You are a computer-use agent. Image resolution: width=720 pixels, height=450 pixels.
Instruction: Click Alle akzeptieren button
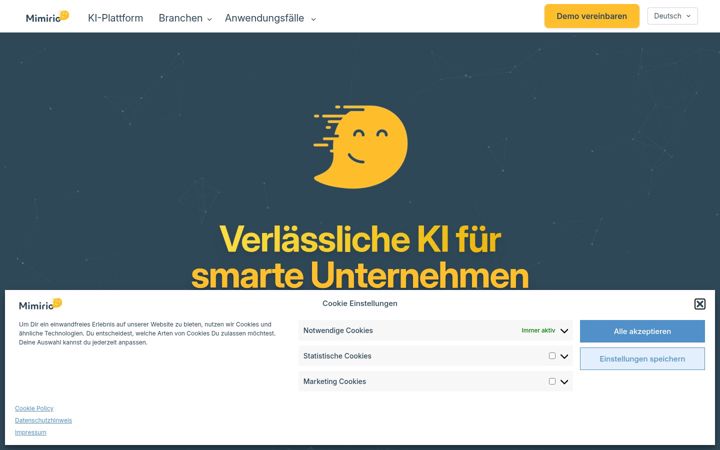pyautogui.click(x=642, y=331)
